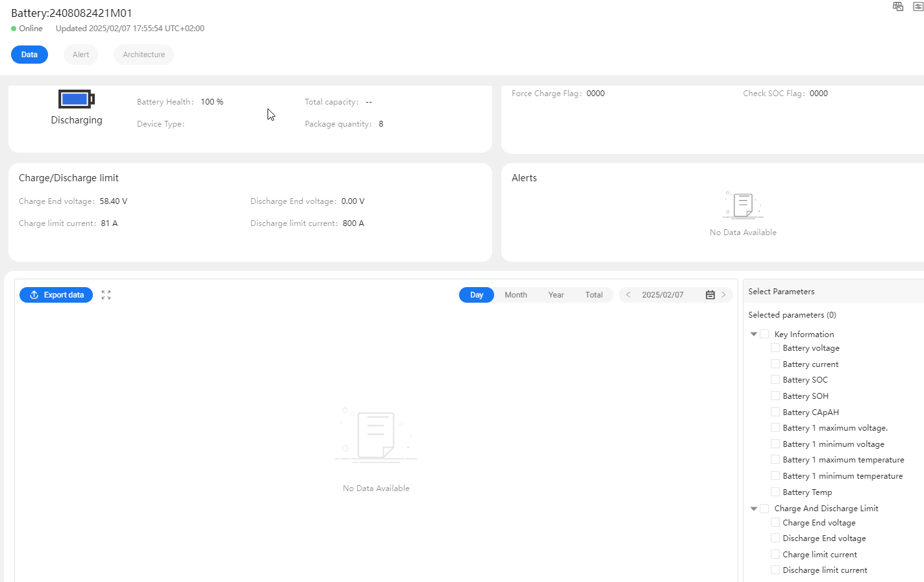Expand chart to fullscreen view
Screen dimensions: 924x582
(106, 294)
